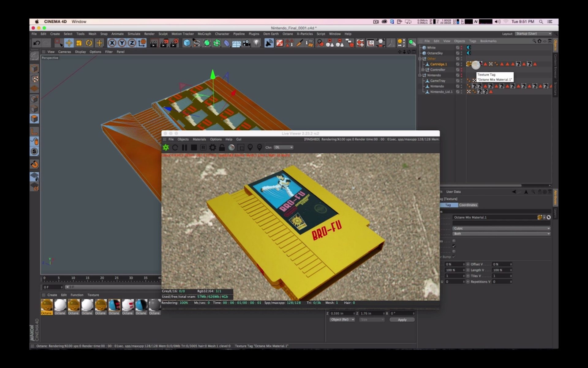Click the Object Manager search magnifier icon
The image size is (588, 368).
[x=534, y=41]
